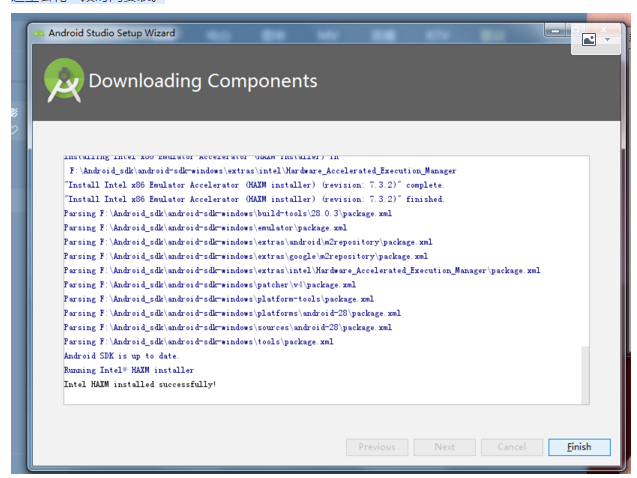
Task: Select Parsing platform-tools\package.xml line
Action: (219, 299)
